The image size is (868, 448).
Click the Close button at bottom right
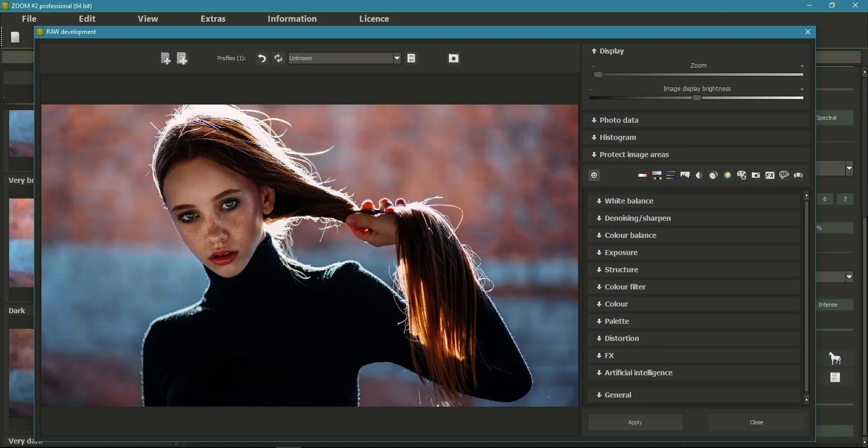[756, 422]
